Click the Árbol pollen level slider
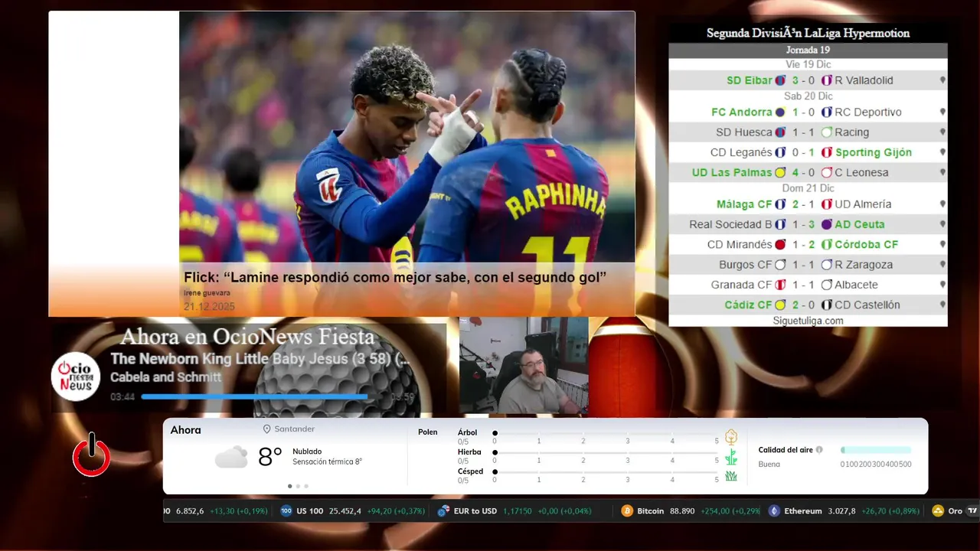Screen dimensions: 980x551 606,434
